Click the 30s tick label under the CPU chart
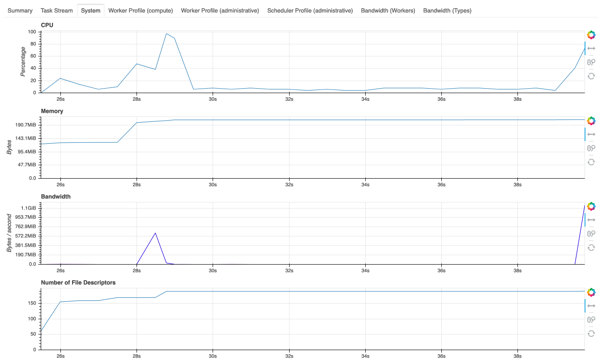 point(213,98)
